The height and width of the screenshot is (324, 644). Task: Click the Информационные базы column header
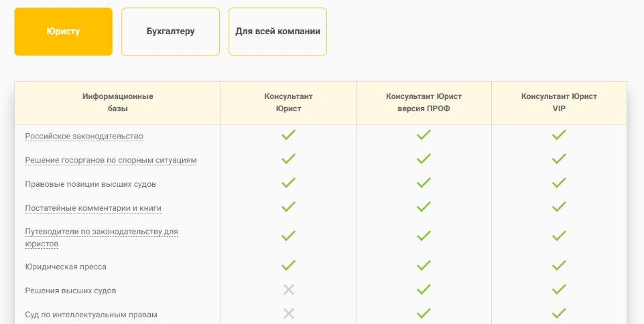(118, 102)
